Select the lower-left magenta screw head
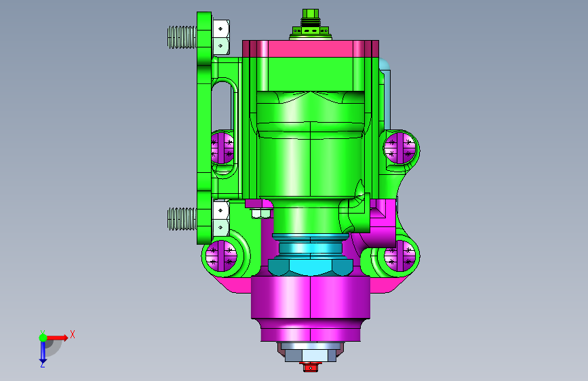This screenshot has width=588, height=381. 221,256
